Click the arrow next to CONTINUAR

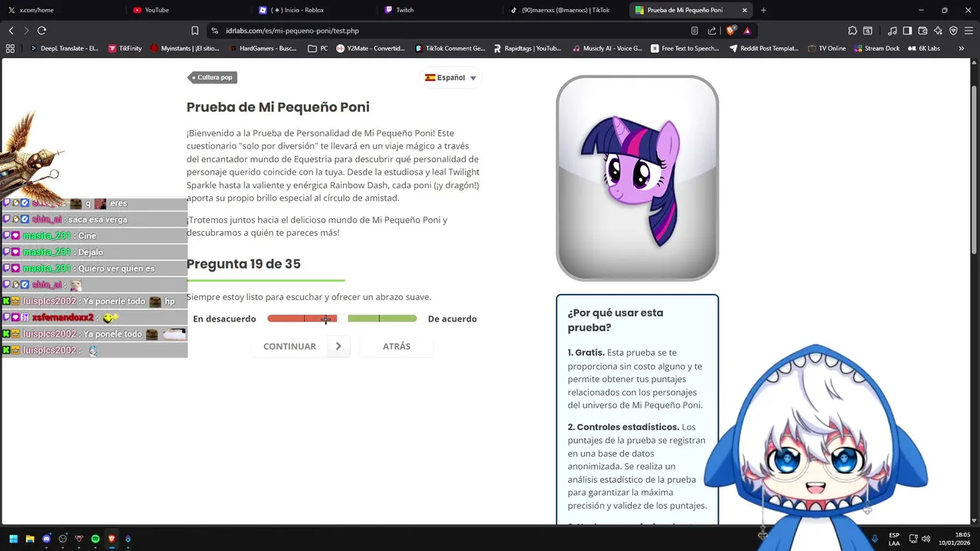[x=338, y=347]
